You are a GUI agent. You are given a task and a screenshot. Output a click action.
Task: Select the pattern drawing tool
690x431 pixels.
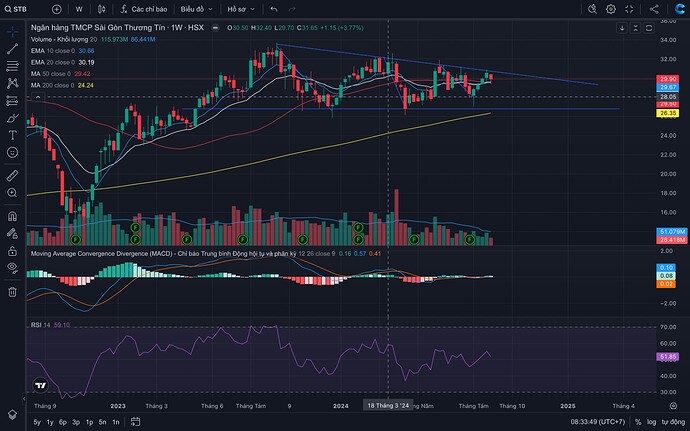(12, 83)
